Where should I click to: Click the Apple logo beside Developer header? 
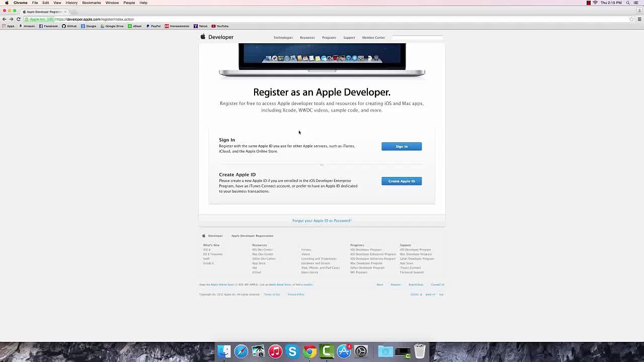tap(203, 37)
